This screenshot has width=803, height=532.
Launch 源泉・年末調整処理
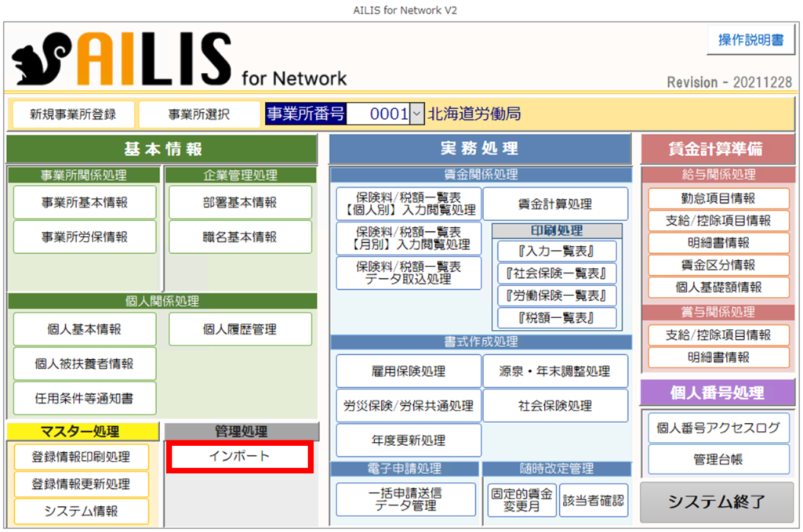pyautogui.click(x=555, y=371)
